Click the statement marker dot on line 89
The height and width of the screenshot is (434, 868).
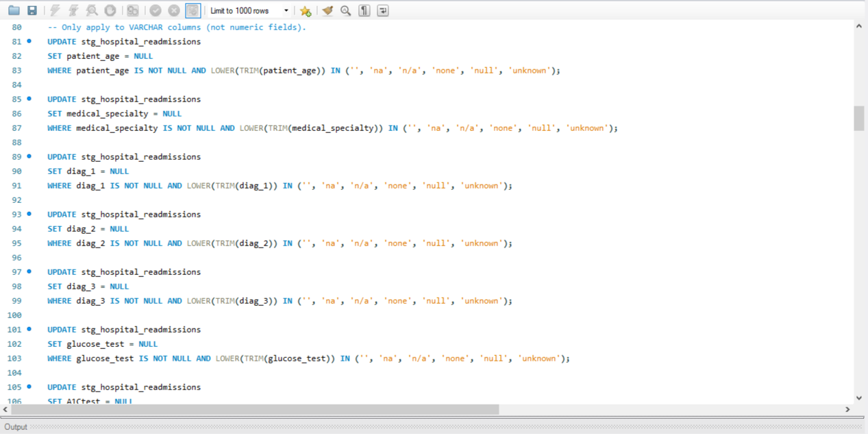point(29,156)
